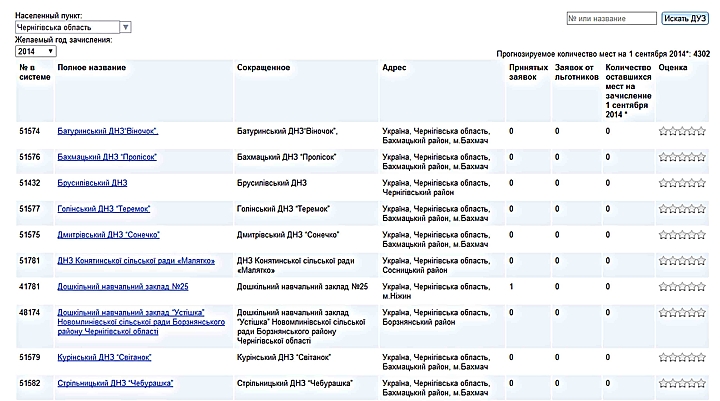Open the Дошкільний навчальний заклад №25 link
Image resolution: width=720 pixels, height=401 pixels.
[x=124, y=287]
